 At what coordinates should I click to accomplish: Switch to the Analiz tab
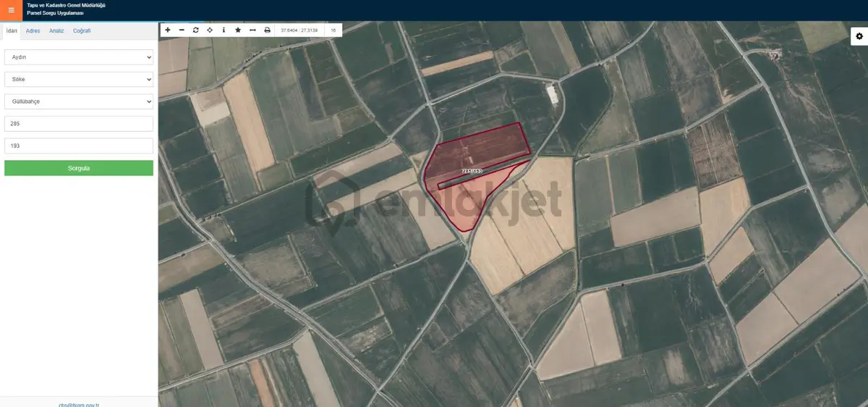click(x=56, y=31)
